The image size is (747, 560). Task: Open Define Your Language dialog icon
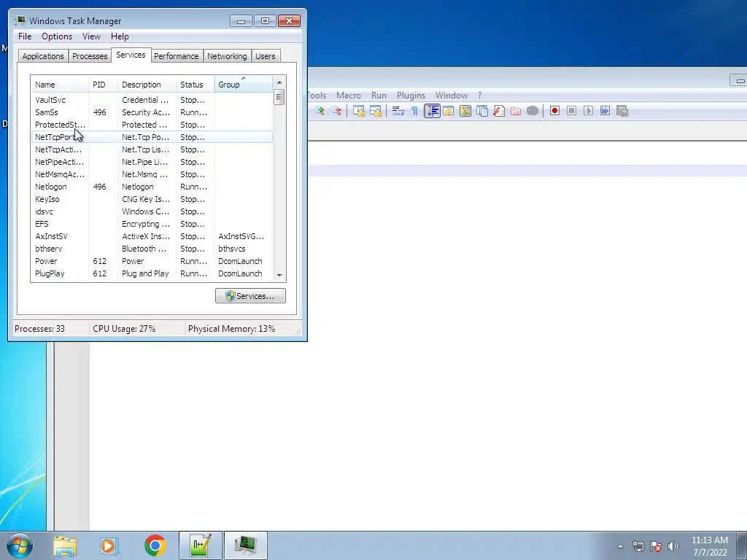pyautogui.click(x=449, y=111)
